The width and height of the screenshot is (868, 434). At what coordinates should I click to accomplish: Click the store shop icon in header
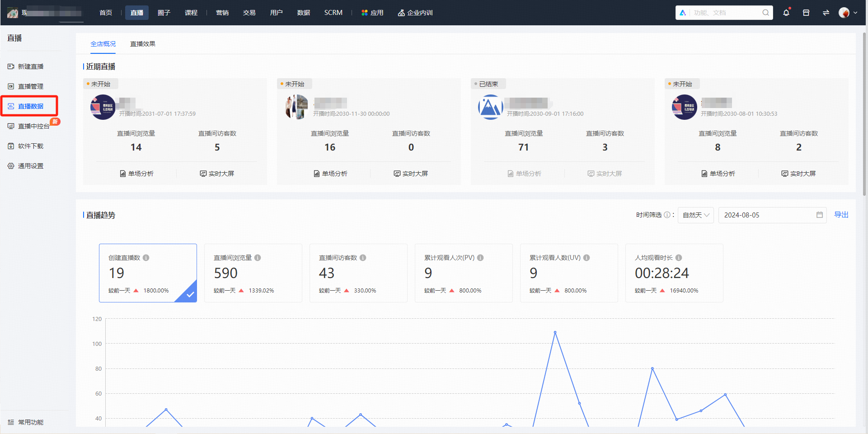click(x=806, y=13)
